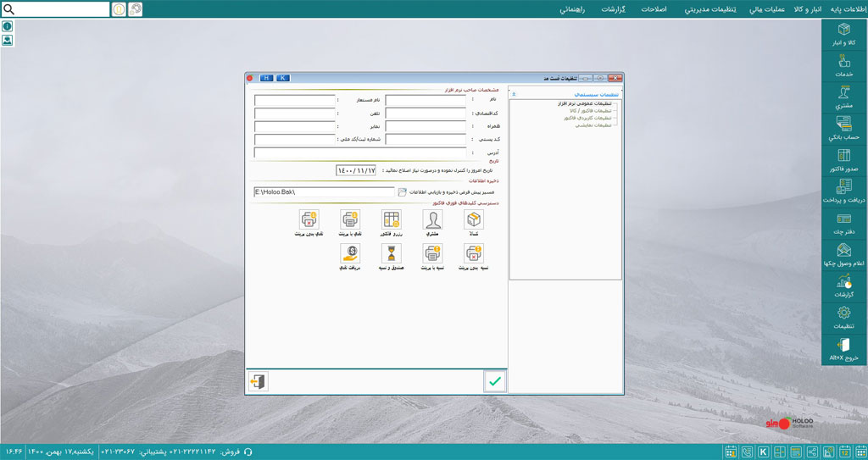The width and height of the screenshot is (868, 460).
Task: Open the اطلاعات پایه menu
Action: 848,9
